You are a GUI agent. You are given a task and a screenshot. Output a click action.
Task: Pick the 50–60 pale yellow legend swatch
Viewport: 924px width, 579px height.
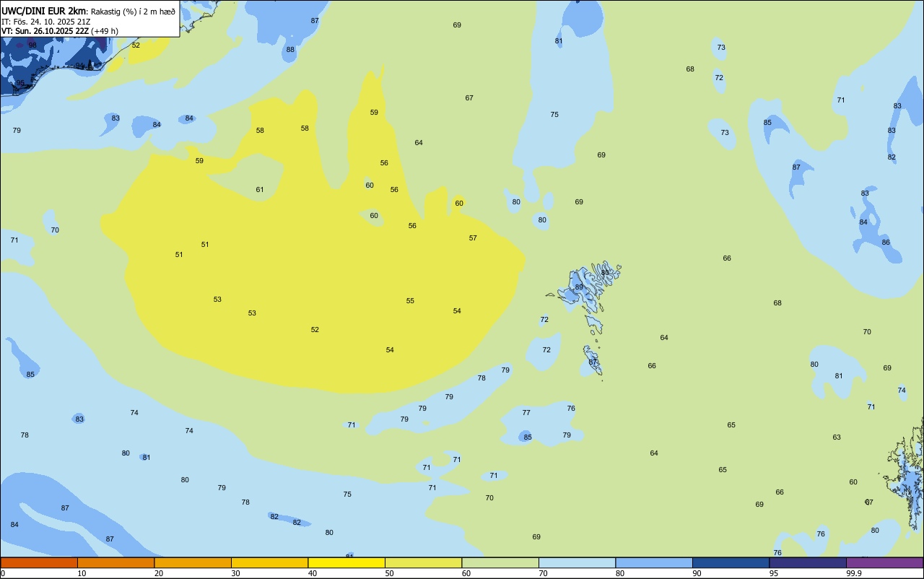(x=423, y=562)
